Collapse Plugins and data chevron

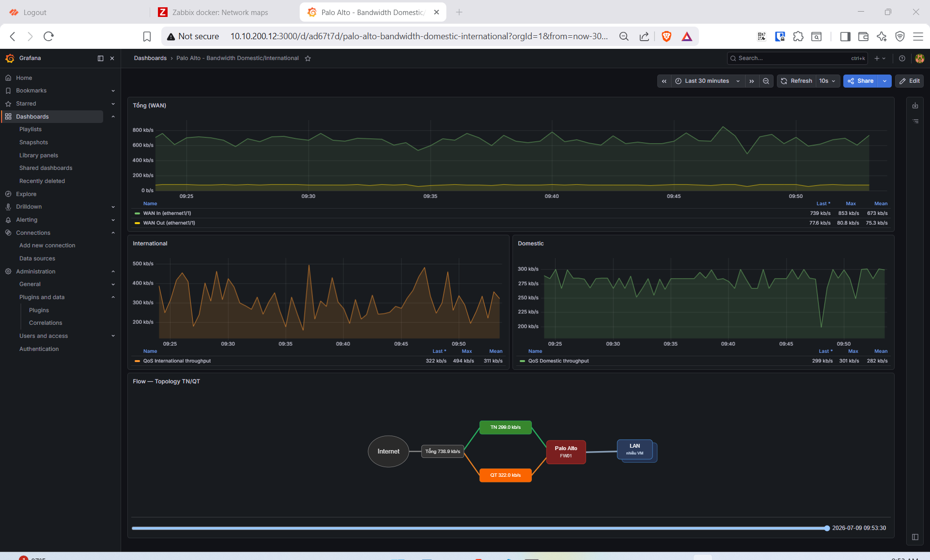(x=113, y=297)
